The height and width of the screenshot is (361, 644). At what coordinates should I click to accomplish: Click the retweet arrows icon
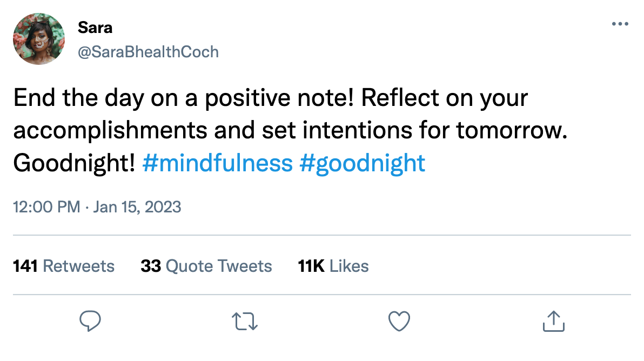(x=245, y=321)
